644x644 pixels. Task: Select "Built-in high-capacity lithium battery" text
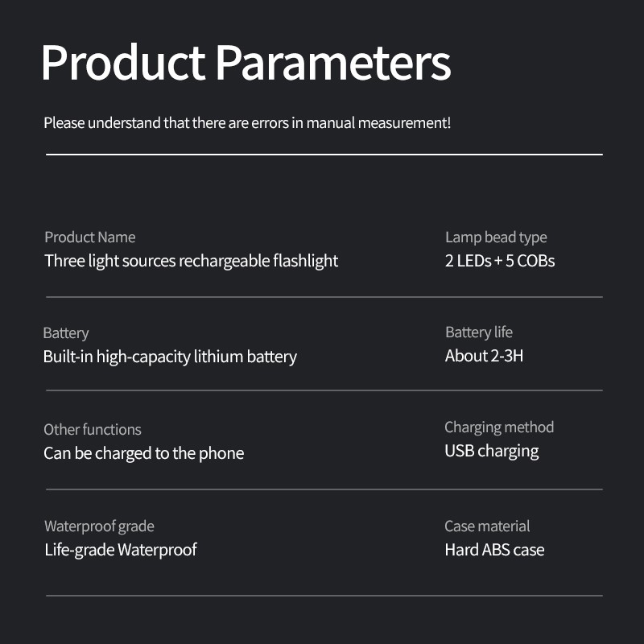[x=170, y=357]
